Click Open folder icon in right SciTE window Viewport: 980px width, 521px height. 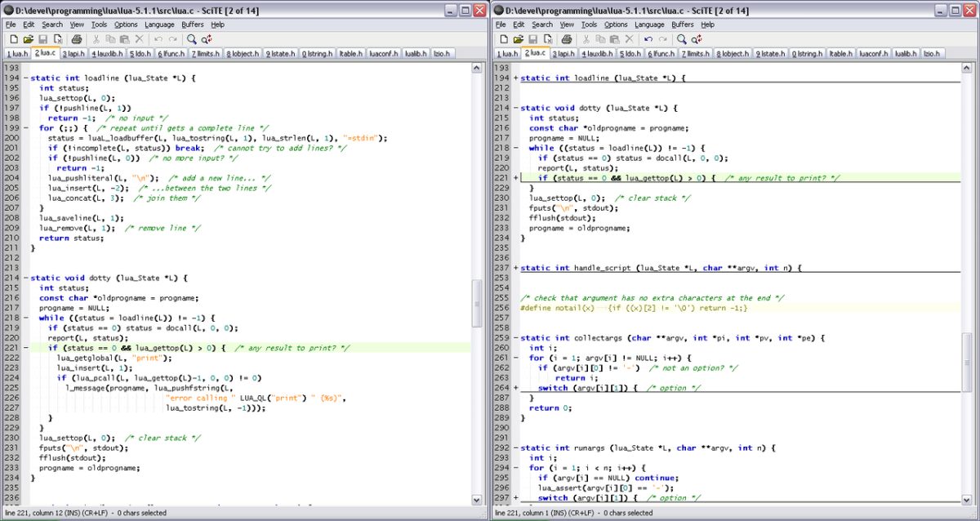(x=518, y=39)
